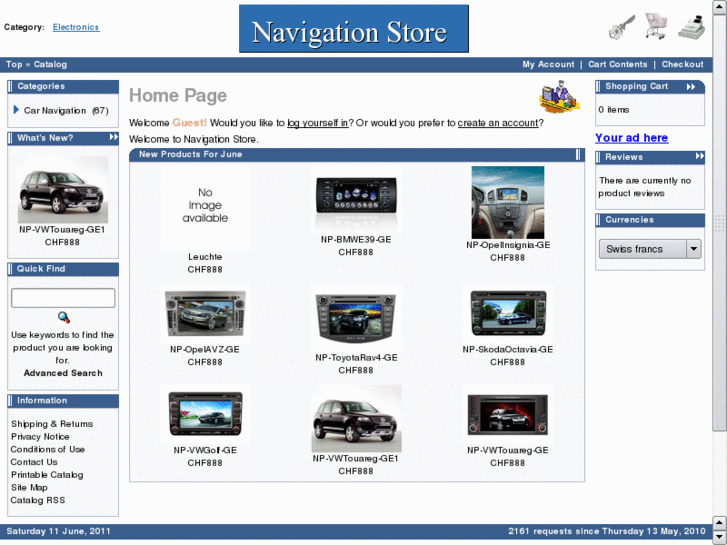The height and width of the screenshot is (545, 727).
Task: Open NP-OpelAVZ-GE product image
Action: coord(205,313)
